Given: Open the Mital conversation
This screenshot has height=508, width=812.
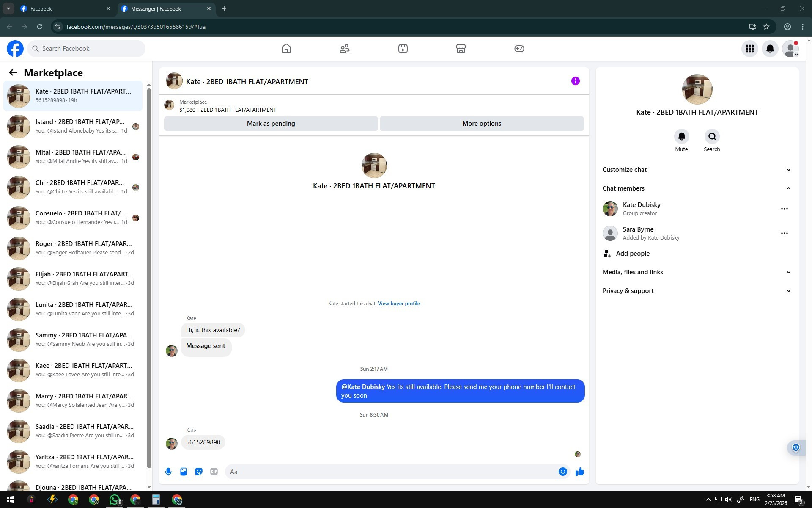Looking at the screenshot, I should pyautogui.click(x=73, y=157).
